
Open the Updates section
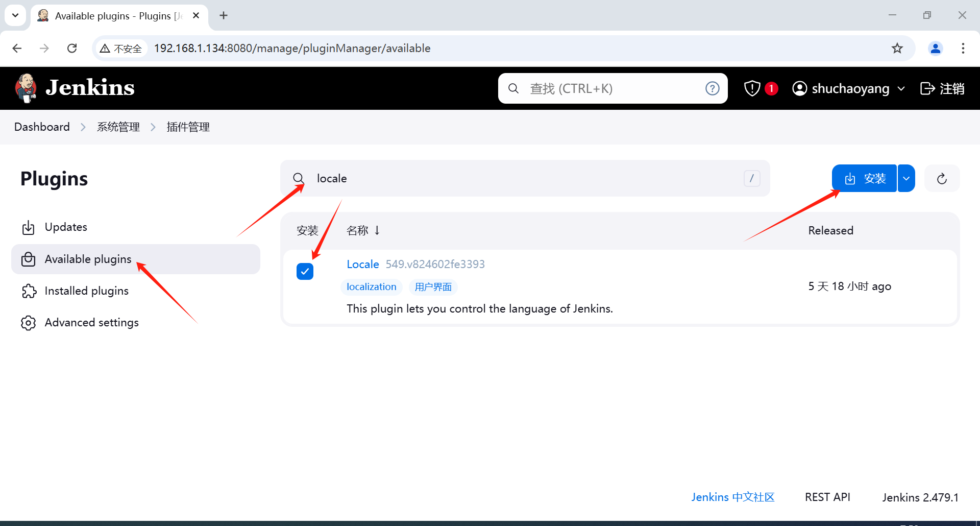click(136, 227)
